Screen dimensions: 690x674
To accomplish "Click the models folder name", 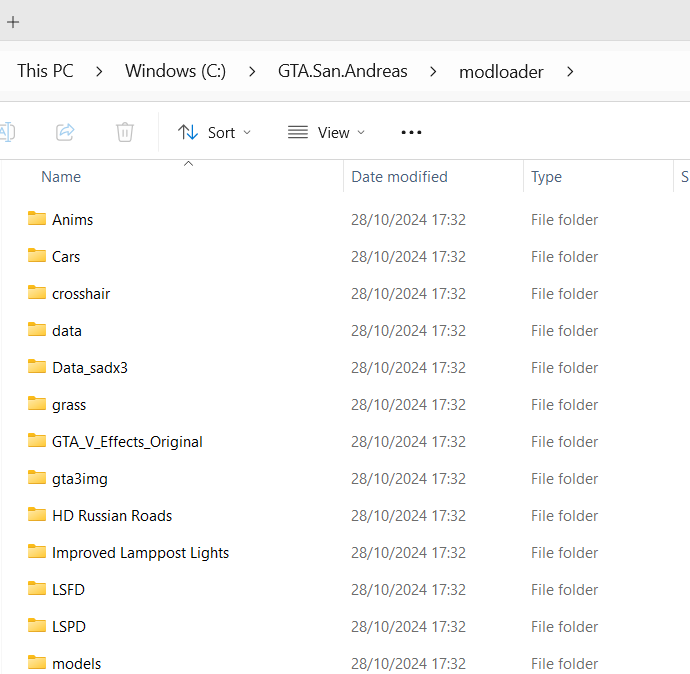I will pyautogui.click(x=77, y=663).
